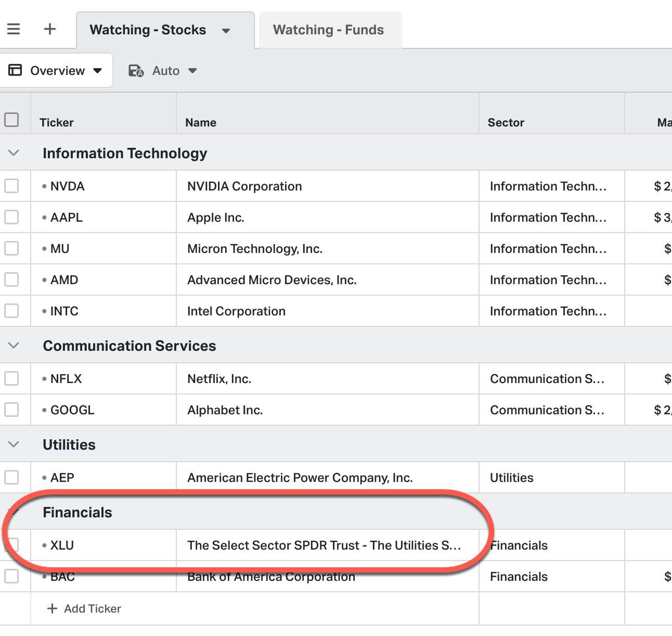Click The Select Sector SPDR Trust cell
Image resolution: width=672 pixels, height=636 pixels.
tap(328, 545)
